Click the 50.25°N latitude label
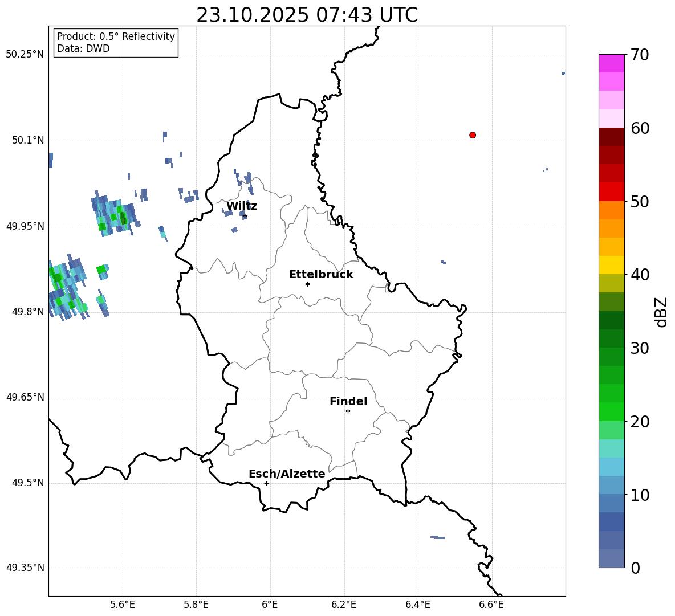The width and height of the screenshot is (675, 616). (x=25, y=55)
